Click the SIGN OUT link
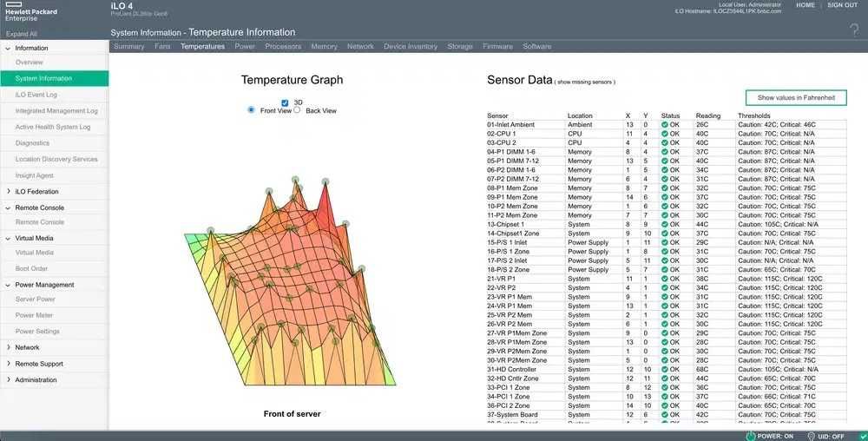 pyautogui.click(x=843, y=5)
